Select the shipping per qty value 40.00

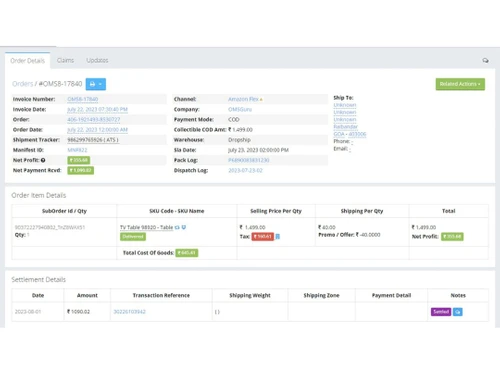327,227
